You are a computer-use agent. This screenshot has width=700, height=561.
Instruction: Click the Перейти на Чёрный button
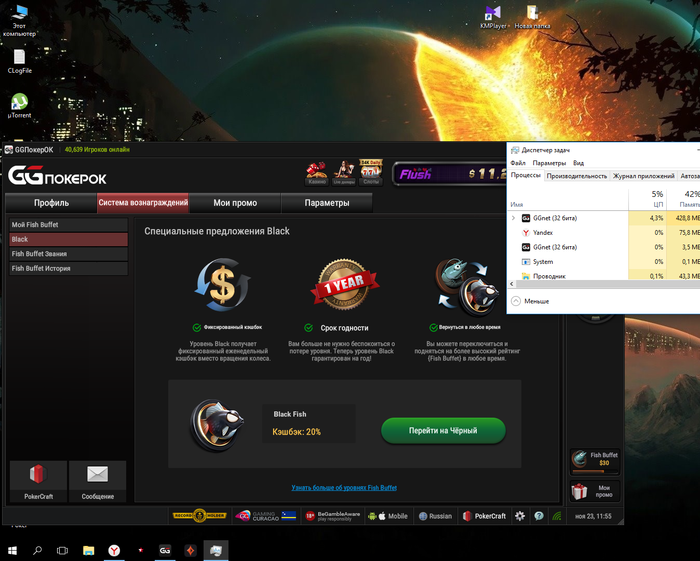443,431
